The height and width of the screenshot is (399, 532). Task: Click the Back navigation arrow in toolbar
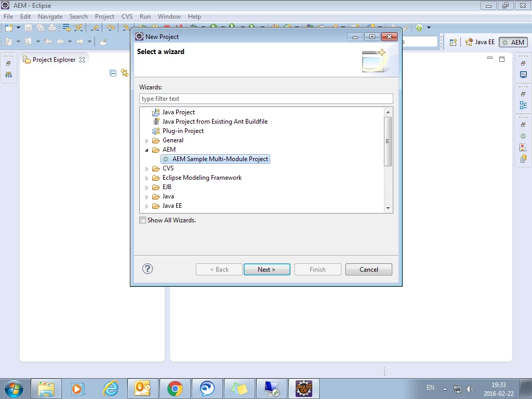point(60,42)
